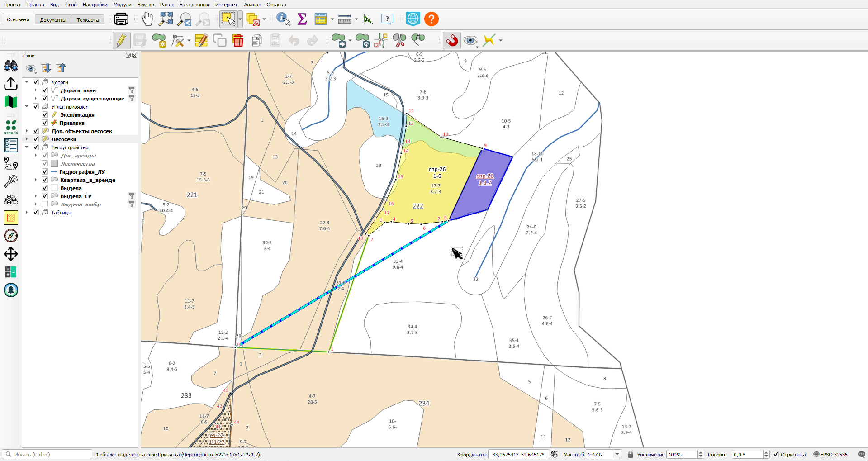Click the EPSG:32636 projection button
868x461 pixels.
pyautogui.click(x=830, y=455)
